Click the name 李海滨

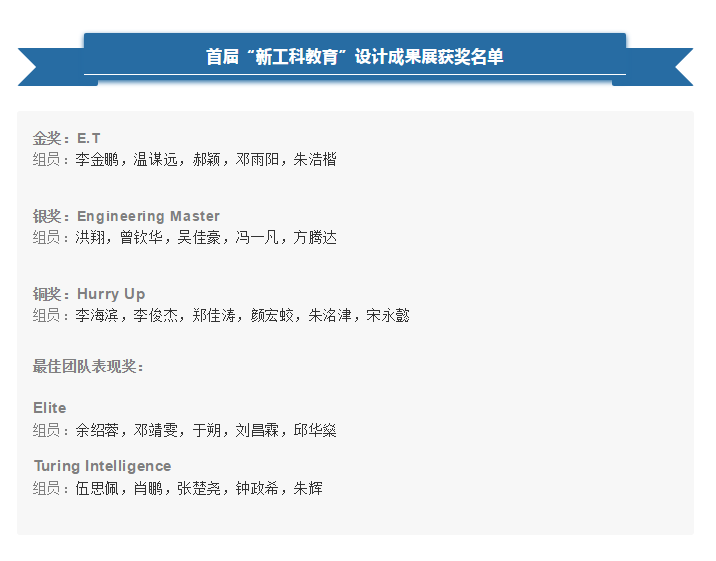pyautogui.click(x=97, y=315)
